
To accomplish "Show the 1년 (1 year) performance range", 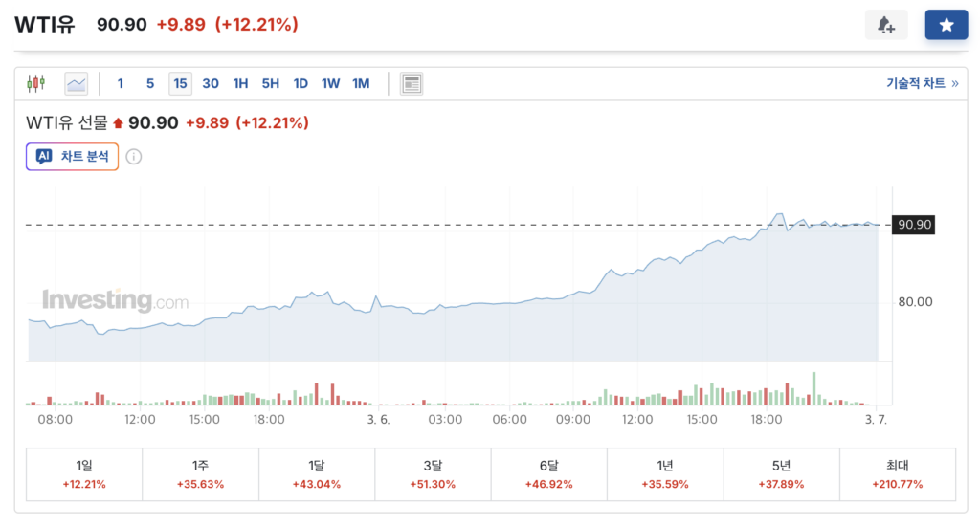I will click(665, 474).
